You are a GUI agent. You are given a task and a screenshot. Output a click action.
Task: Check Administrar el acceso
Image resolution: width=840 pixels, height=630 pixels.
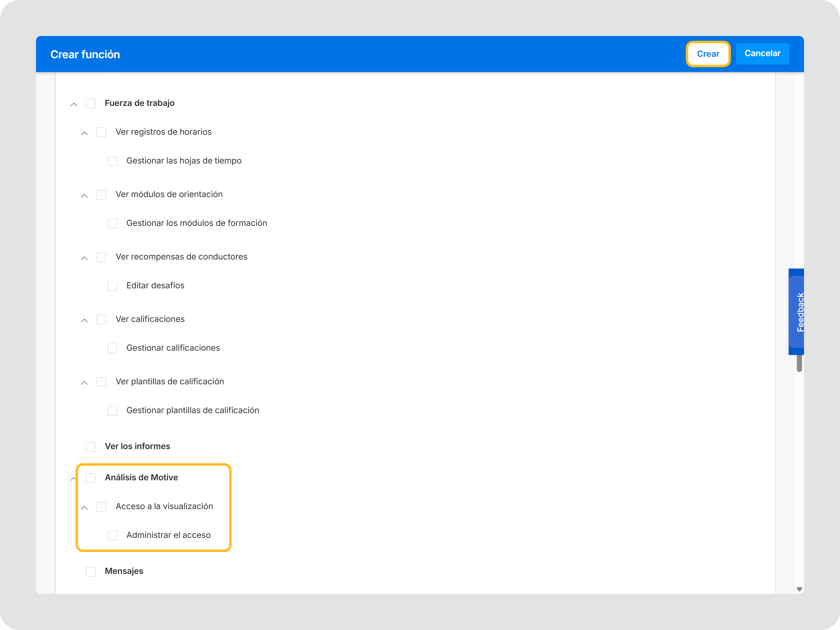point(112,535)
